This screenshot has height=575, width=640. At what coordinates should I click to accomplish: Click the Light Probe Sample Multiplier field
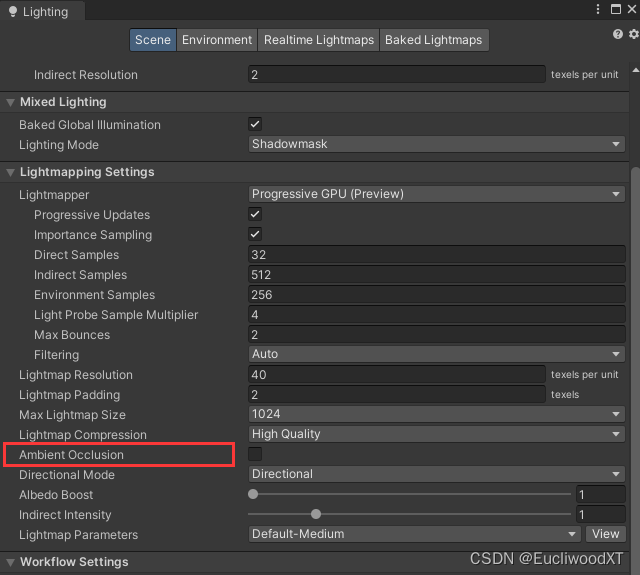437,314
